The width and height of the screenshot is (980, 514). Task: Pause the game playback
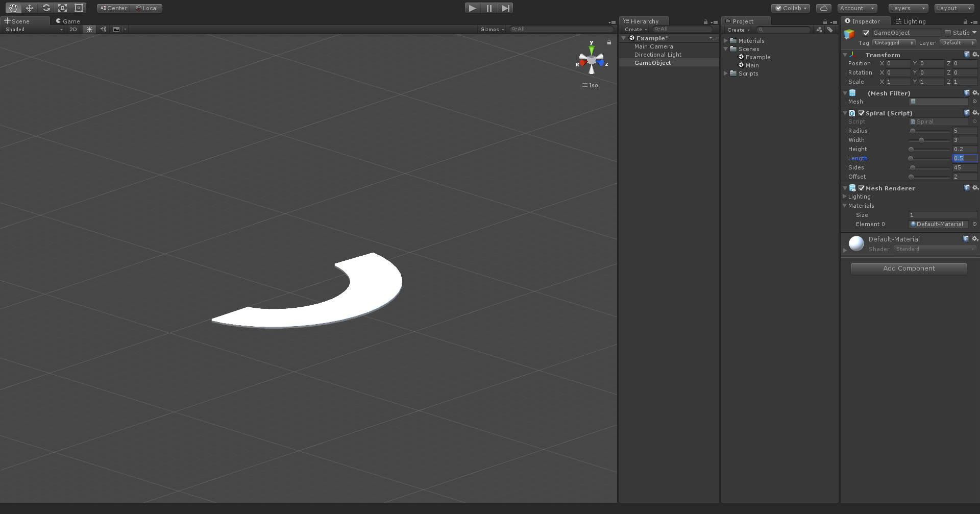tap(489, 8)
